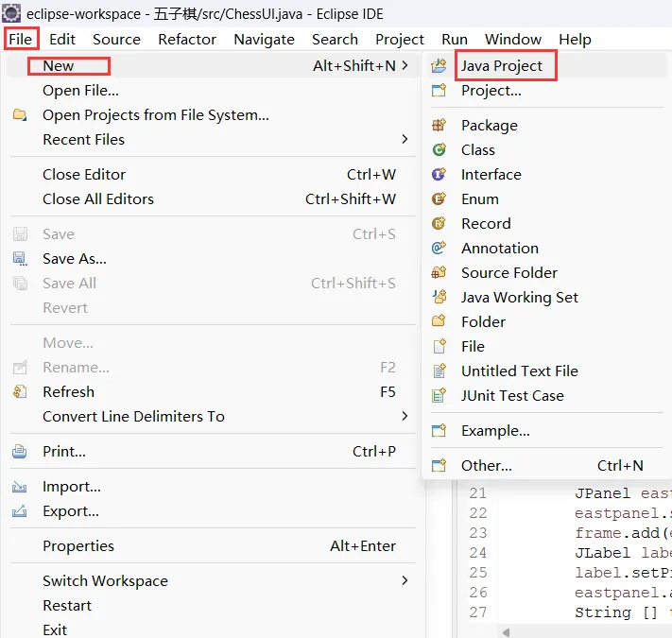Open the File menu
Viewport: 672px width, 638px height.
(21, 39)
